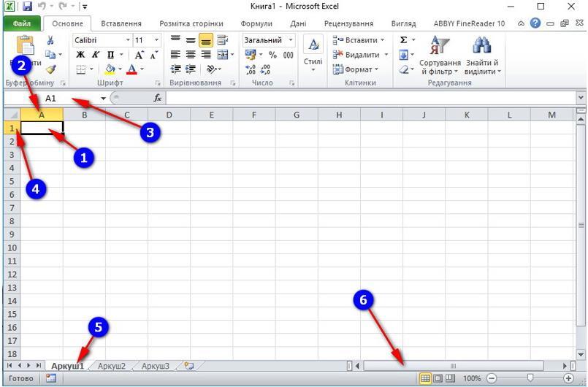Click the percent style icon
Image resolution: width=588 pixels, height=387 pixels.
point(272,55)
